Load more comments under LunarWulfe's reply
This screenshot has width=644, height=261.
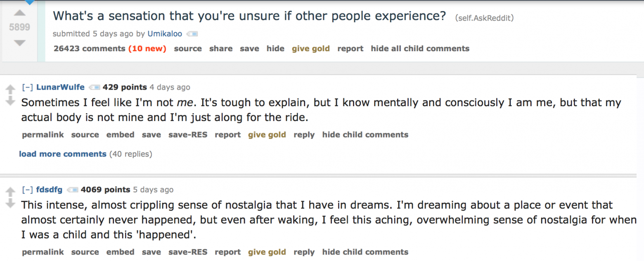[x=62, y=154]
